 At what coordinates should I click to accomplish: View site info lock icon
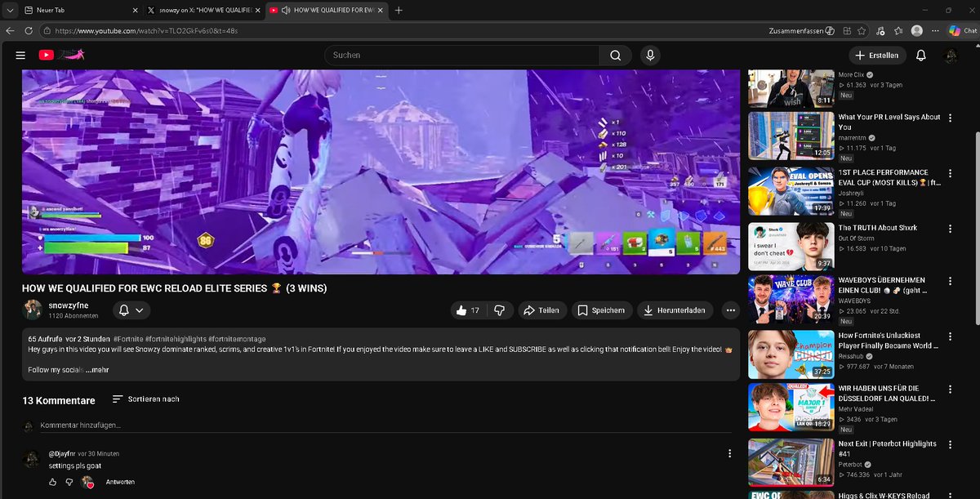point(47,30)
